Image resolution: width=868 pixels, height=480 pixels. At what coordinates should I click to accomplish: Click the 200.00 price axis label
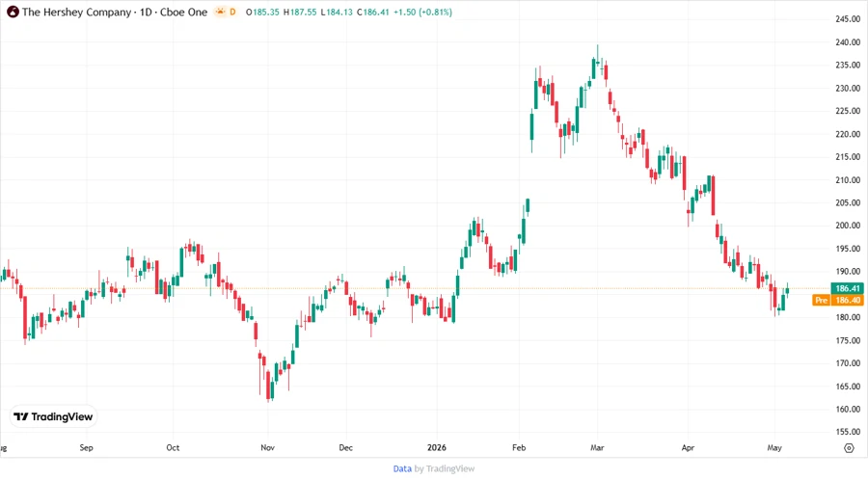click(x=848, y=226)
